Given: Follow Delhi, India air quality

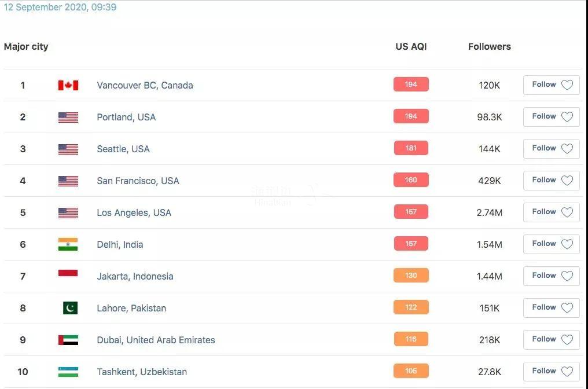Looking at the screenshot, I should point(551,244).
